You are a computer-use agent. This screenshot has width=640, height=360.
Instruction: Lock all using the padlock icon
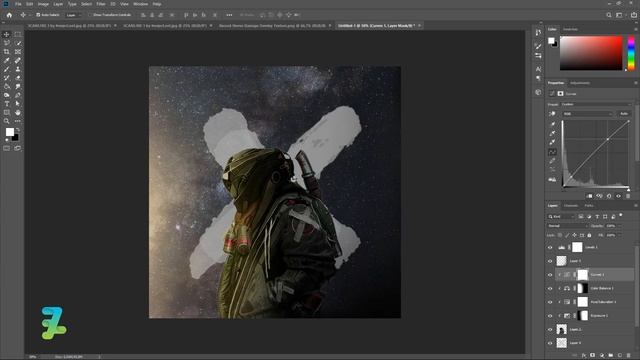589,235
